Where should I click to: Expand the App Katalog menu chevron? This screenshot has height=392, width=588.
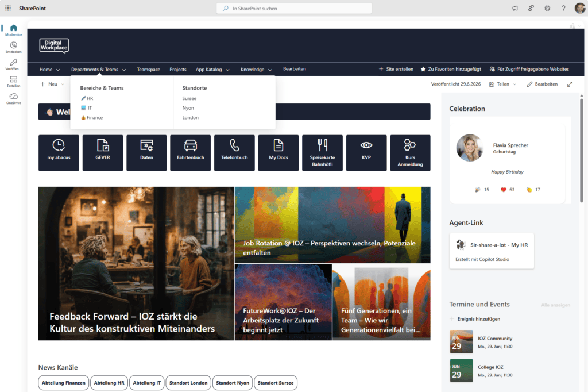click(227, 70)
